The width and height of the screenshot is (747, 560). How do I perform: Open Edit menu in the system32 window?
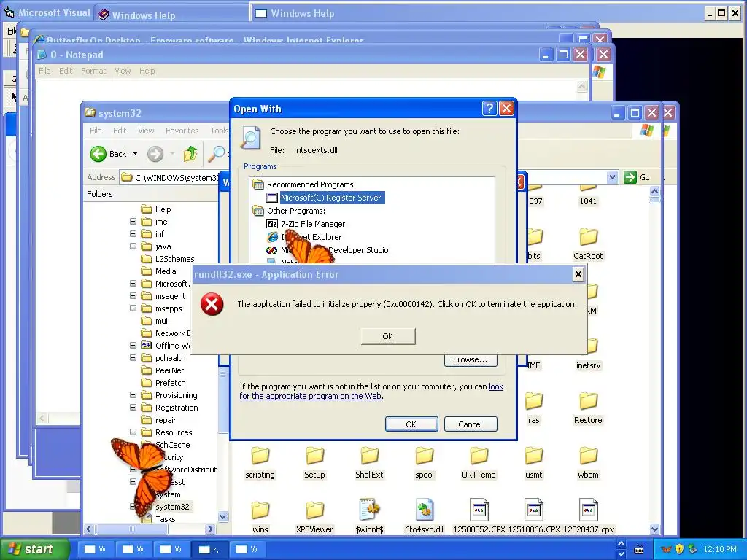[x=120, y=131]
